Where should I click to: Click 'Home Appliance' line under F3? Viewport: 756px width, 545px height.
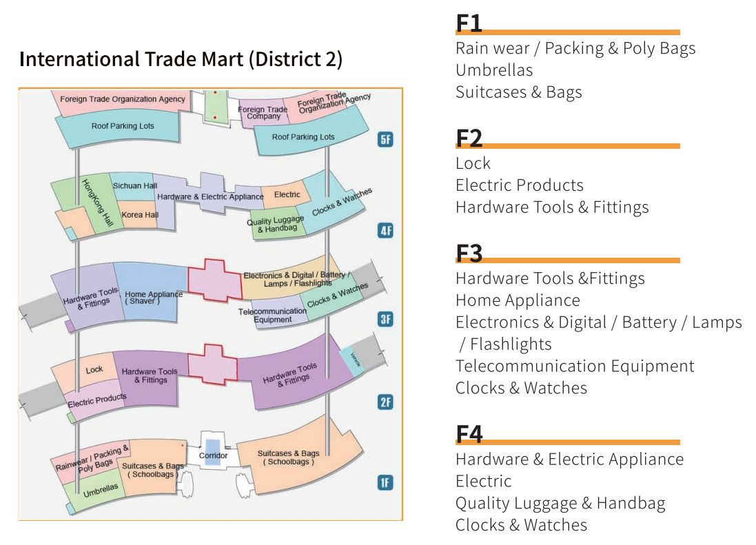click(x=518, y=300)
